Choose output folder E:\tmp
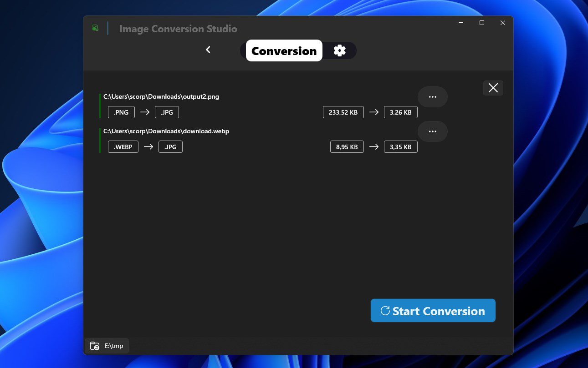588x368 pixels. [x=107, y=346]
